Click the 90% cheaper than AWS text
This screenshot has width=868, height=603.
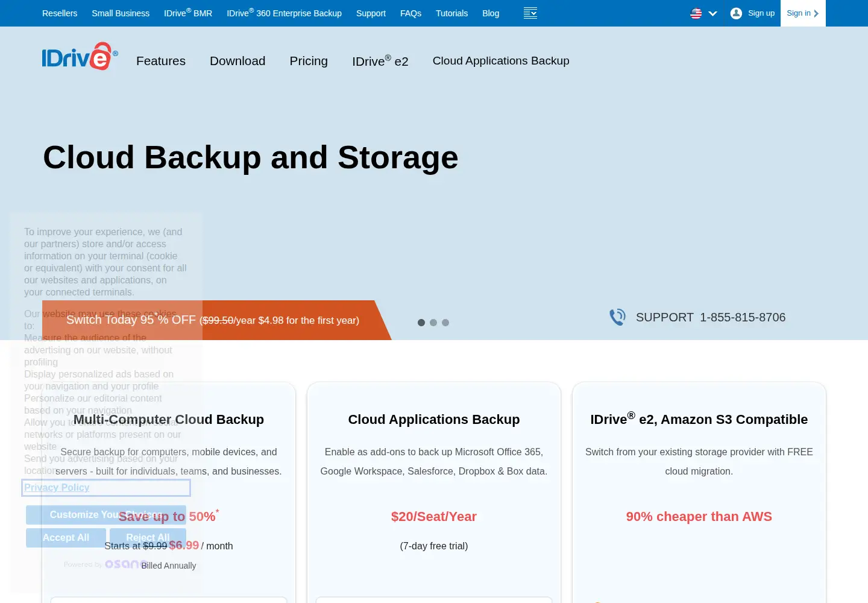click(699, 517)
